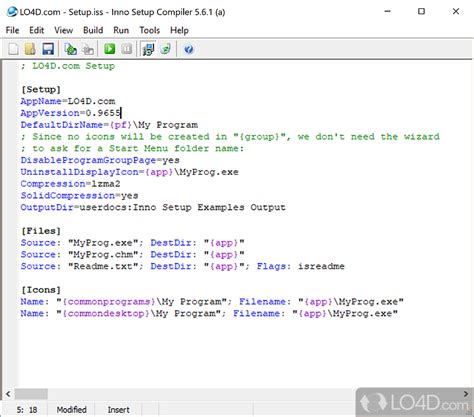Open the File menu
Image resolution: width=474 pixels, height=417 pixels.
coord(12,30)
